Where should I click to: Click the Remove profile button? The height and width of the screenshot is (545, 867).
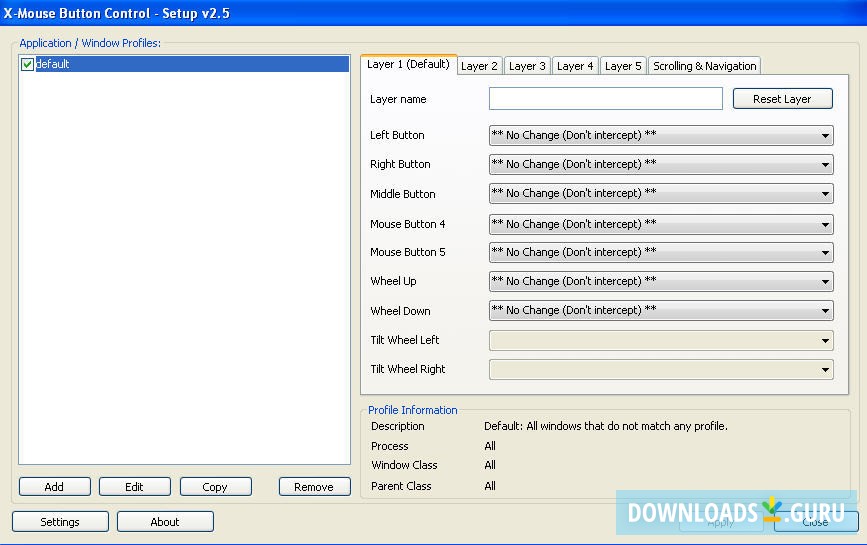click(314, 487)
